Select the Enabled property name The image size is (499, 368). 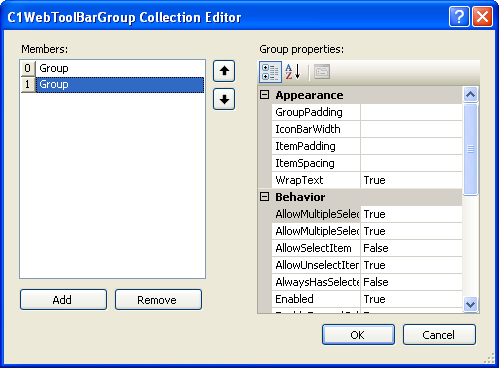pos(316,299)
